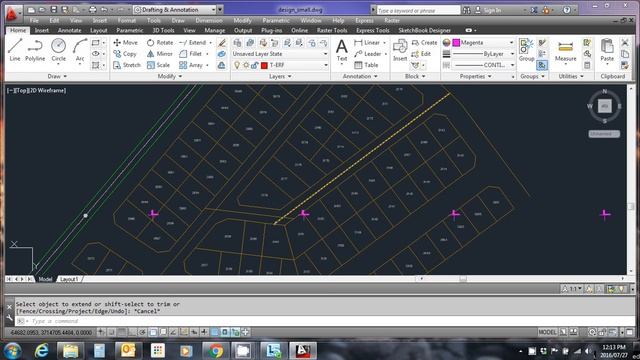Switch to the Layout1 tab
The image size is (640, 360).
69,279
